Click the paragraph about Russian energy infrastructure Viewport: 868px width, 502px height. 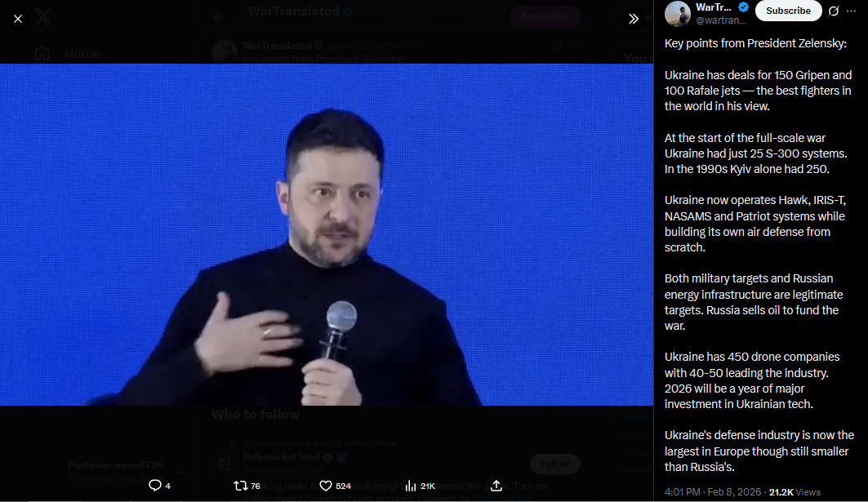click(754, 302)
